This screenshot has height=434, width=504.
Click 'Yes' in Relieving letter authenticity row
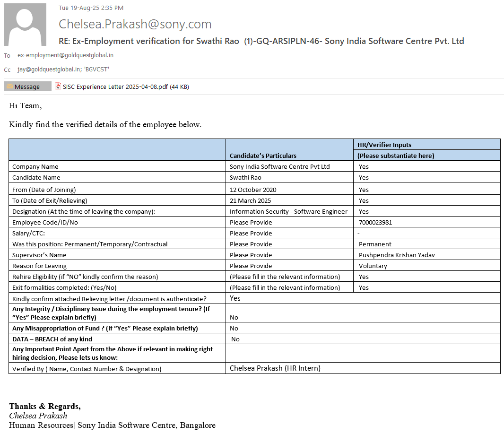tap(235, 298)
